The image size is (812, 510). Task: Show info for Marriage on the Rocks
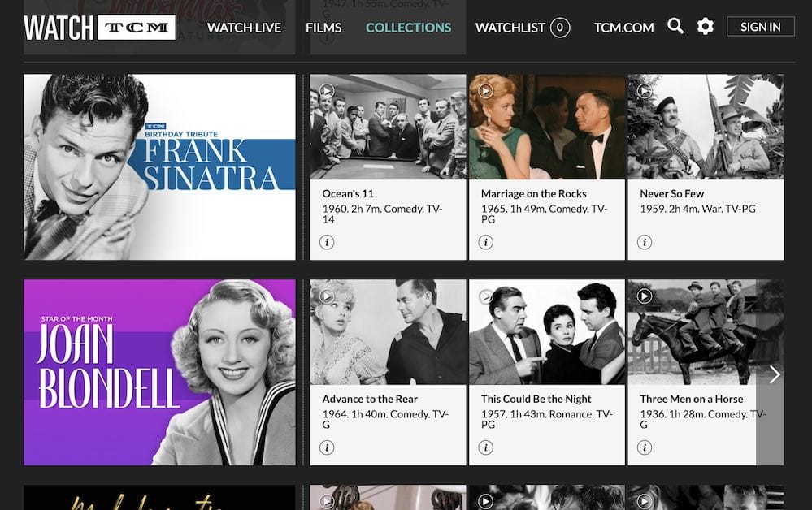486,241
